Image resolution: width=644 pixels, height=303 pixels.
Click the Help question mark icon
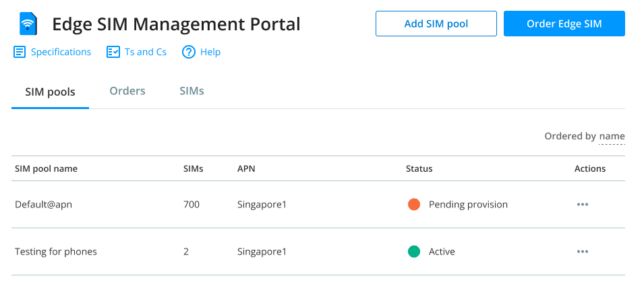(189, 52)
